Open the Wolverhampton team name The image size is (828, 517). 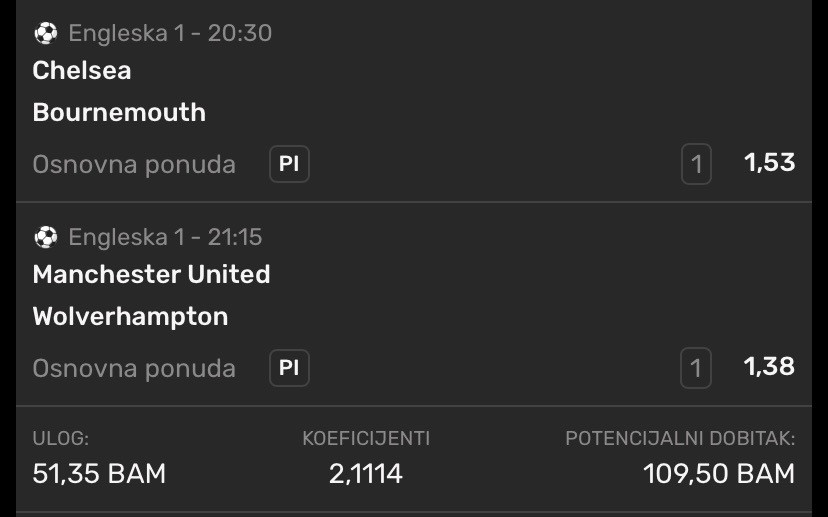tap(130, 316)
